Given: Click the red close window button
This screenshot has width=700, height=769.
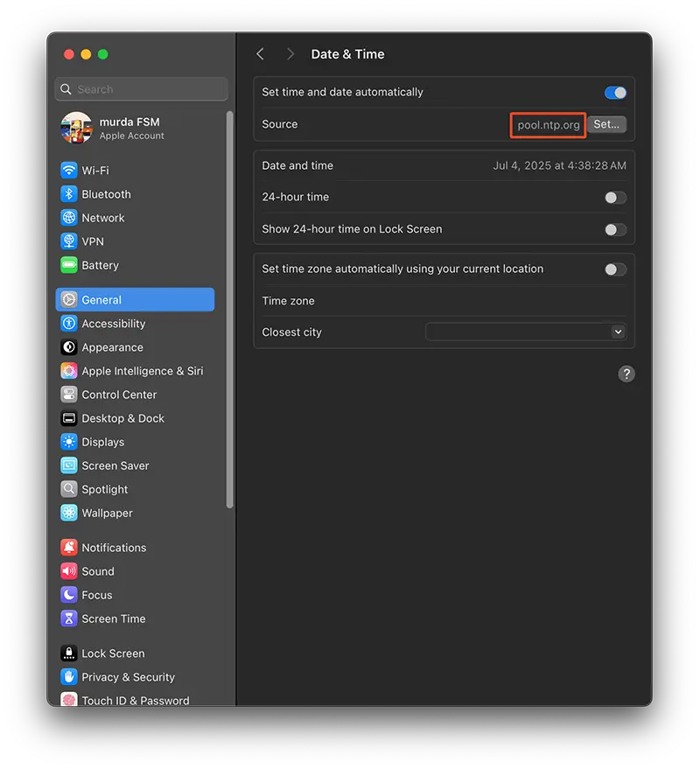Looking at the screenshot, I should point(68,54).
